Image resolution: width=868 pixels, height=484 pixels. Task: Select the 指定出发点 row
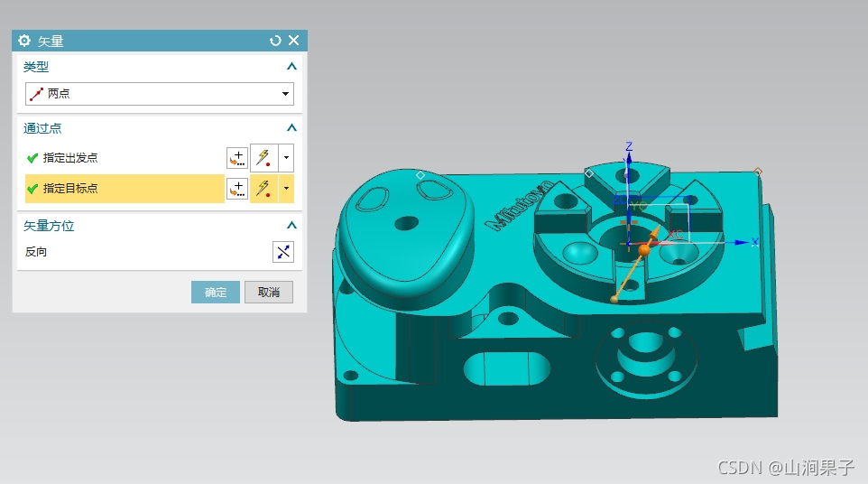[x=125, y=158]
